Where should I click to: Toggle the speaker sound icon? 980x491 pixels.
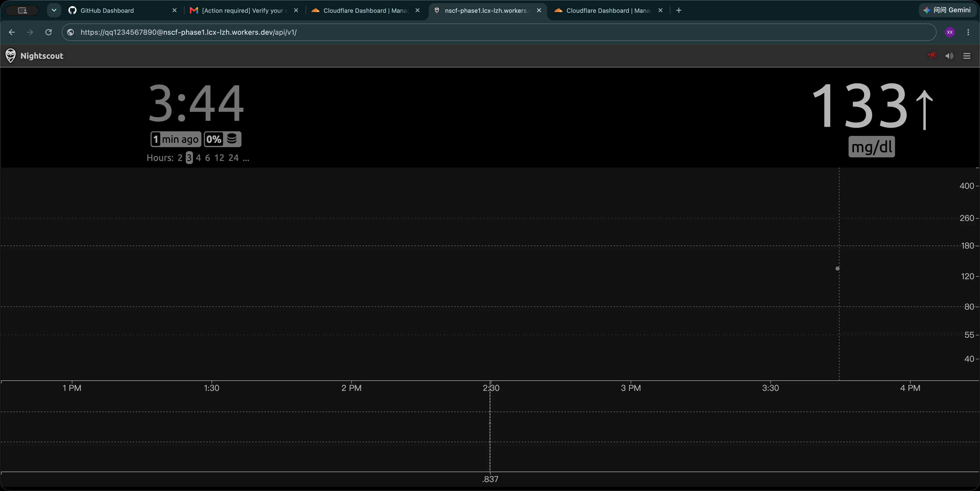[x=949, y=56]
